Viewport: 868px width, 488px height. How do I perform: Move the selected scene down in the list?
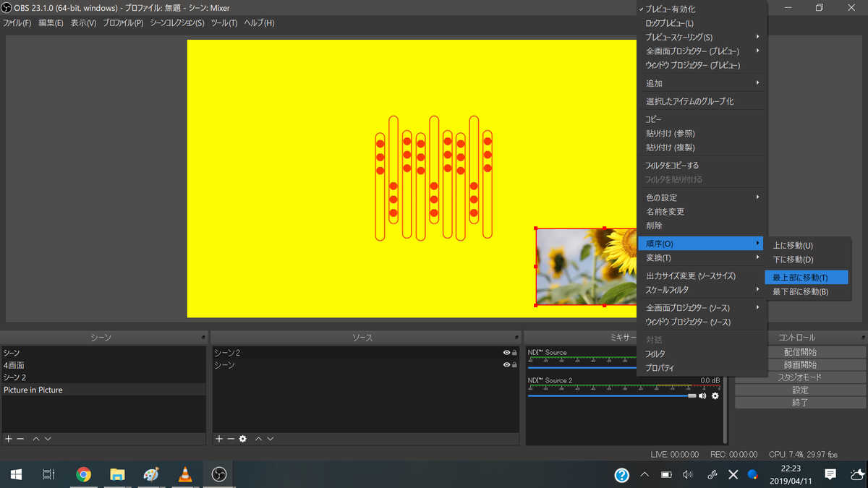[x=47, y=439]
